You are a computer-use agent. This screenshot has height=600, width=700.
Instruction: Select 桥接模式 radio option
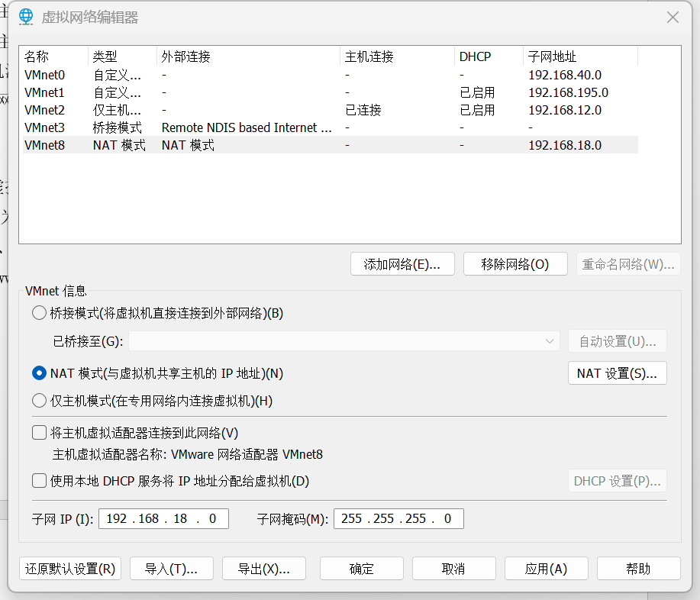point(39,312)
